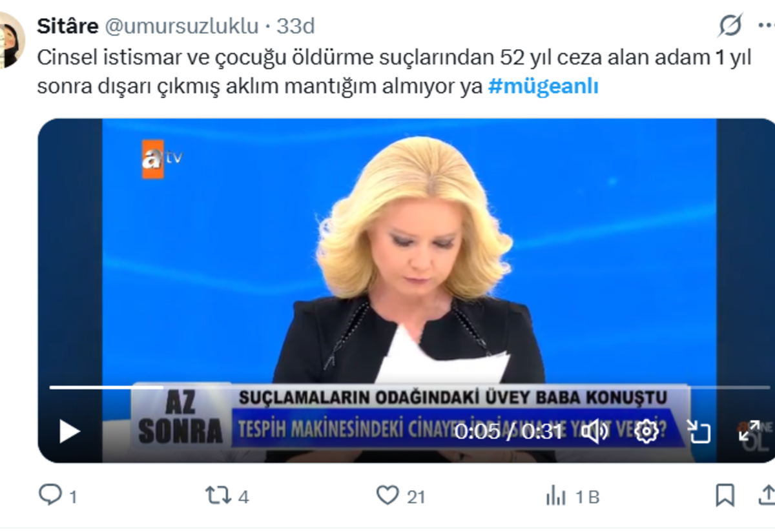This screenshot has width=775, height=532.
Task: Open Sitâre's profile from display name
Action: (68, 26)
